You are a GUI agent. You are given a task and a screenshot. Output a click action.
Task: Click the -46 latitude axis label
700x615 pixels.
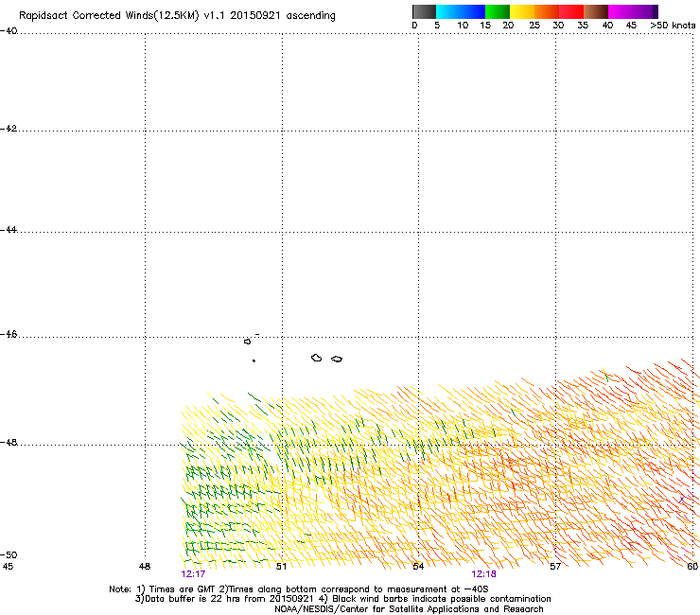point(9,335)
